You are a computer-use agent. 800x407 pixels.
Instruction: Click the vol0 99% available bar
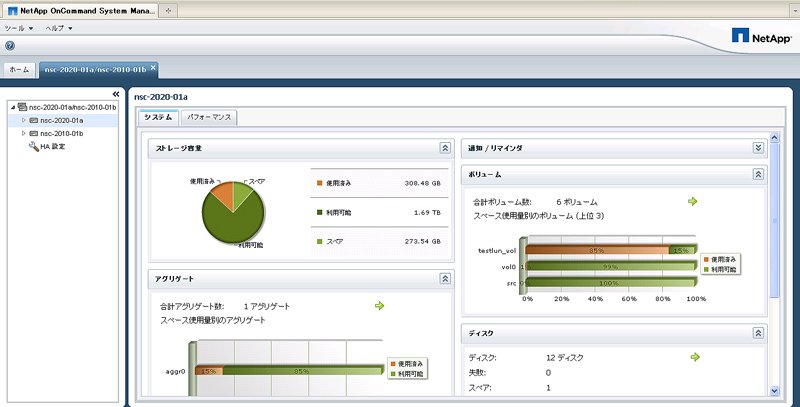[x=611, y=266]
